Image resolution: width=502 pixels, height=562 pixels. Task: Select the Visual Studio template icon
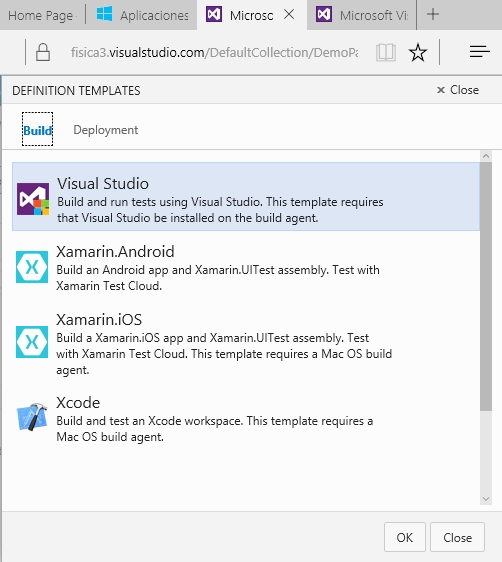33,199
